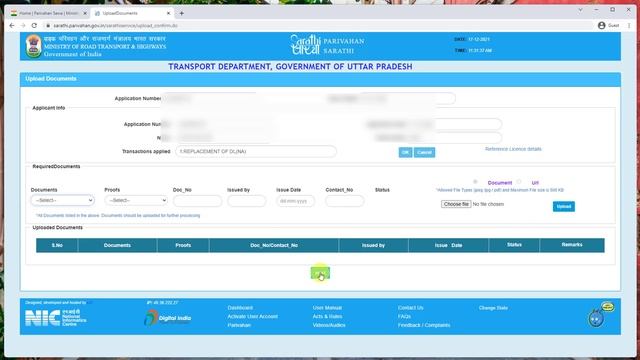Open the Chrome three-dot menu
Image resolution: width=640 pixels, height=360 pixels.
tap(629, 25)
